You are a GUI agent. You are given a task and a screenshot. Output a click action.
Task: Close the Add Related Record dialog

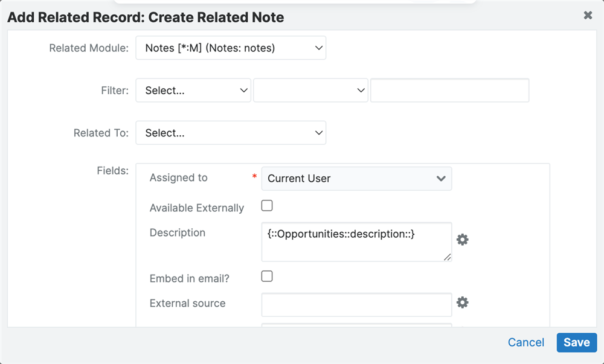(588, 16)
